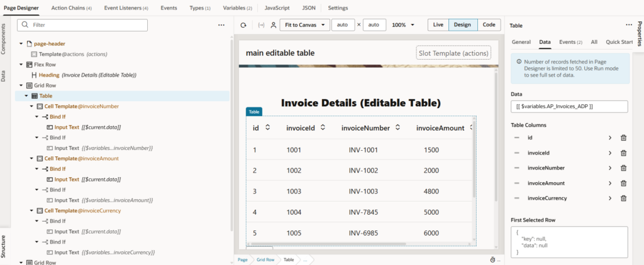644x265 pixels.
Task: Open the Action Chains tab
Action: click(x=71, y=8)
